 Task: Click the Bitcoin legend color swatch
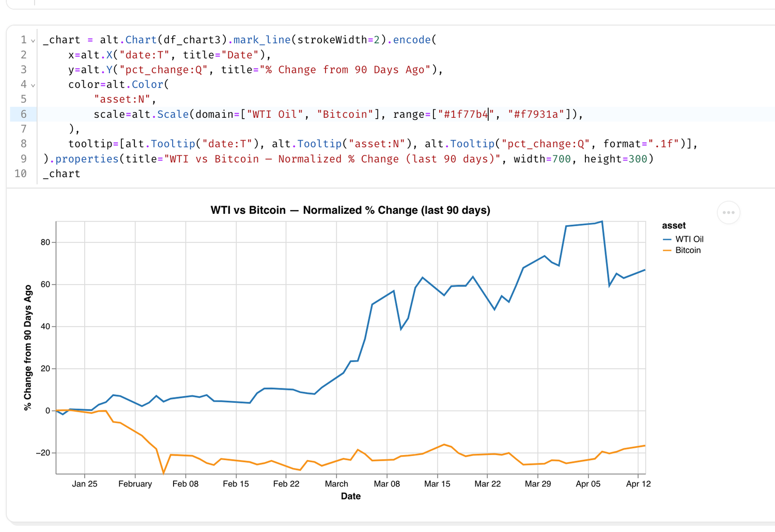(667, 250)
